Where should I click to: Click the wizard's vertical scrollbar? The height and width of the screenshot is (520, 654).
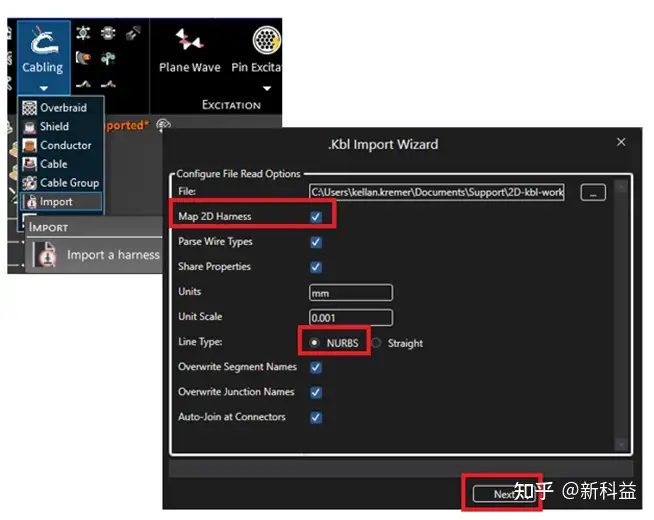[x=621, y=314]
